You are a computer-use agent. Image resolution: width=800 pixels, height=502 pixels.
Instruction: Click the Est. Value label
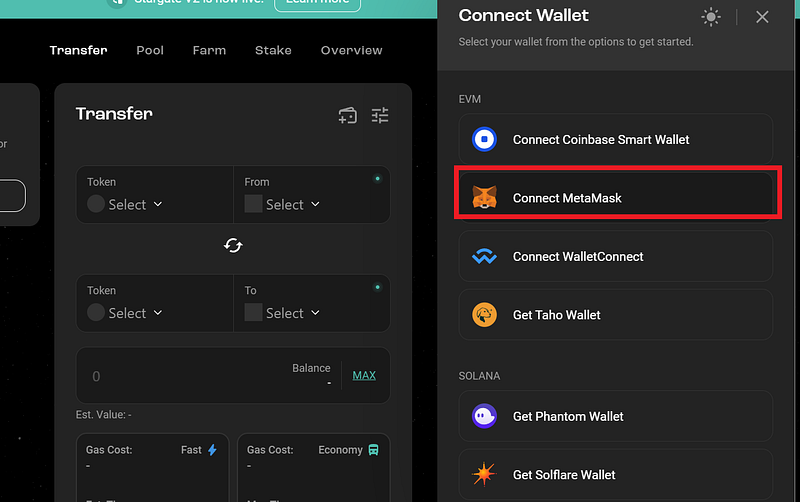click(104, 415)
